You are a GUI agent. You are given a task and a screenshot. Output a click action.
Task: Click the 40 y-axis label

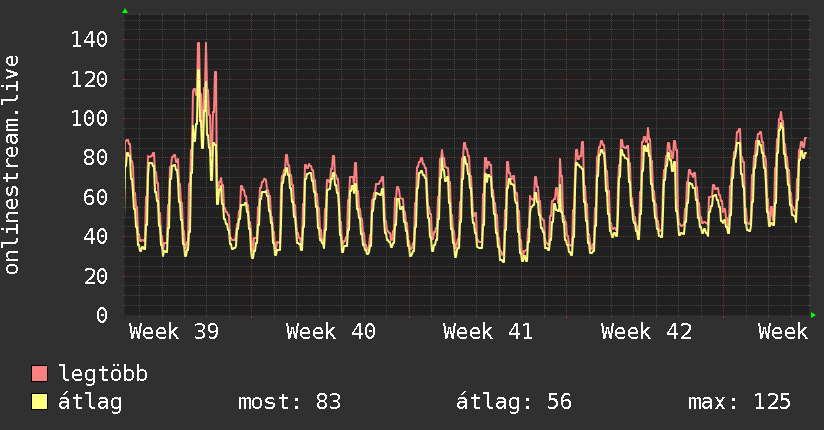point(96,237)
